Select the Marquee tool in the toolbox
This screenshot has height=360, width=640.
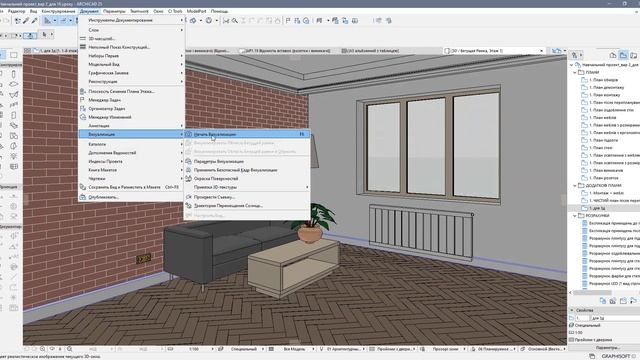13,55
